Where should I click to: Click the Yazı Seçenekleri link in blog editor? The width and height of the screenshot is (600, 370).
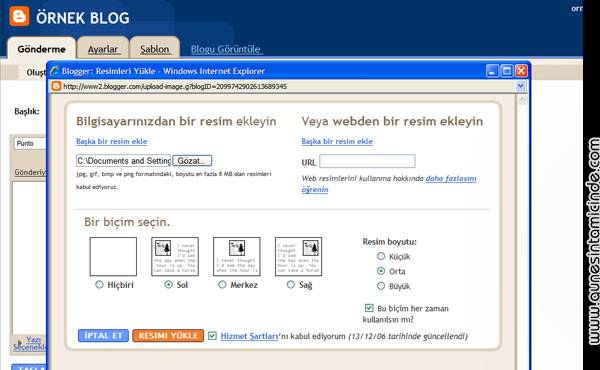30,344
